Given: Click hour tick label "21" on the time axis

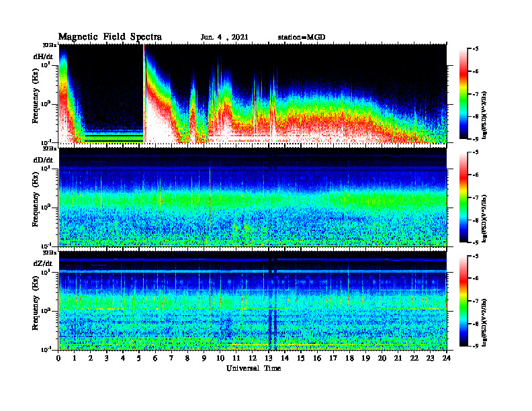Looking at the screenshot, I should coord(398,358).
